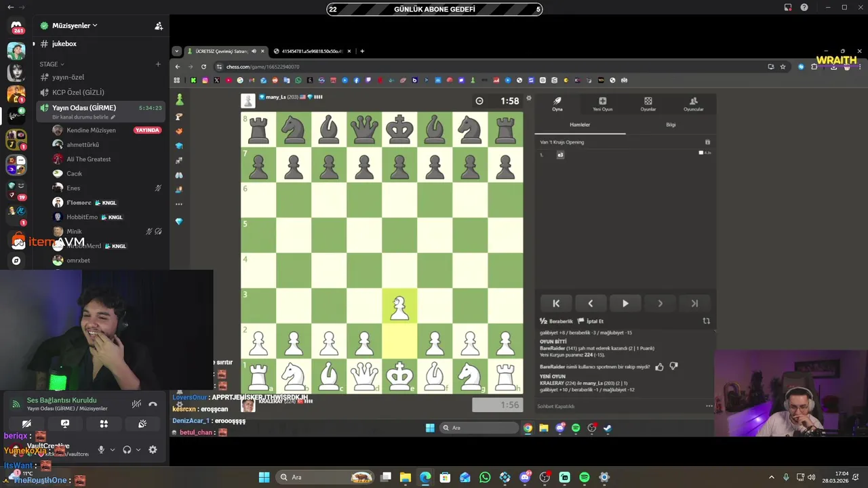Jump to last move button
Image resolution: width=868 pixels, height=488 pixels.
tap(694, 304)
